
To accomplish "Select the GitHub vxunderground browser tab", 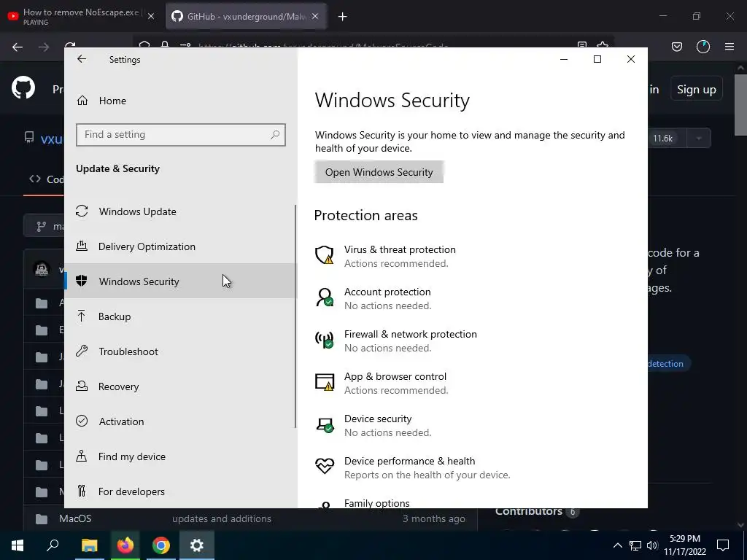I will tap(246, 17).
